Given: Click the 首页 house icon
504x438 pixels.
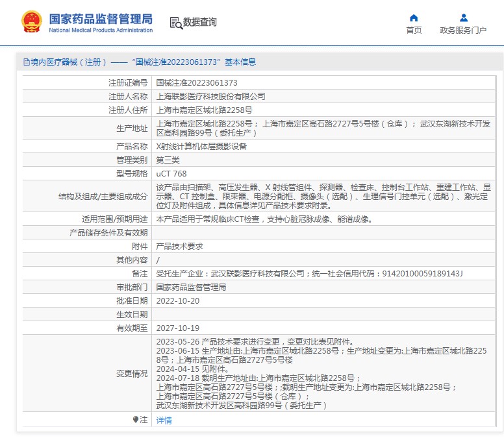Looking at the screenshot, I should tap(414, 18).
